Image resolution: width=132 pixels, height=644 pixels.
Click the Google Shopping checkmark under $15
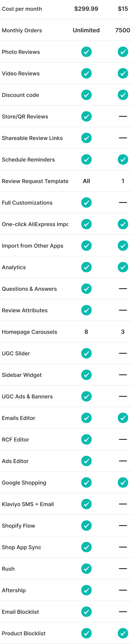123,482
